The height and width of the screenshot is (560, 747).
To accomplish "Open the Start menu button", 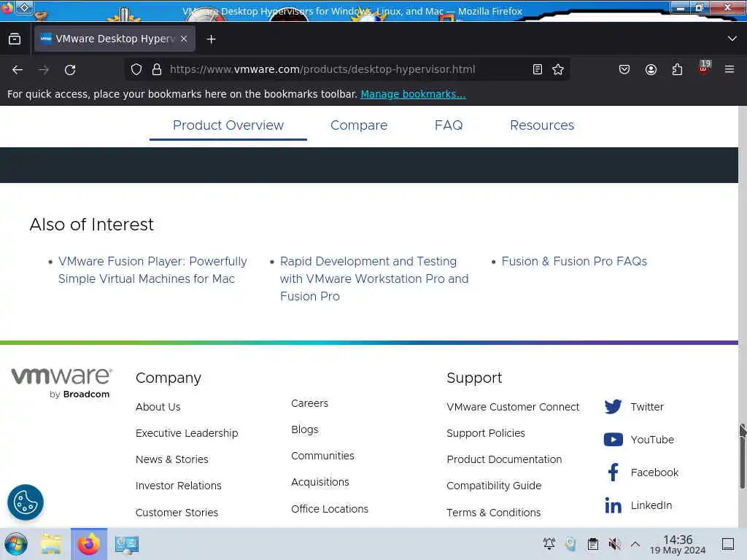I will coord(16,544).
